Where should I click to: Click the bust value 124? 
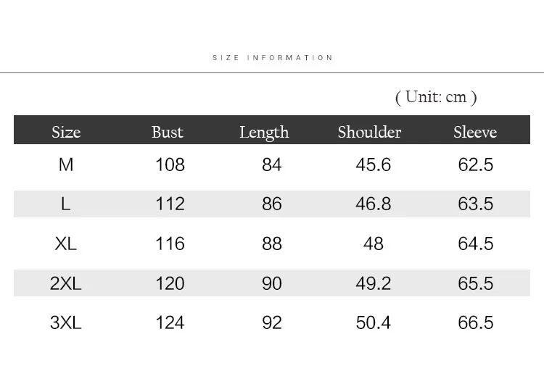(170, 322)
